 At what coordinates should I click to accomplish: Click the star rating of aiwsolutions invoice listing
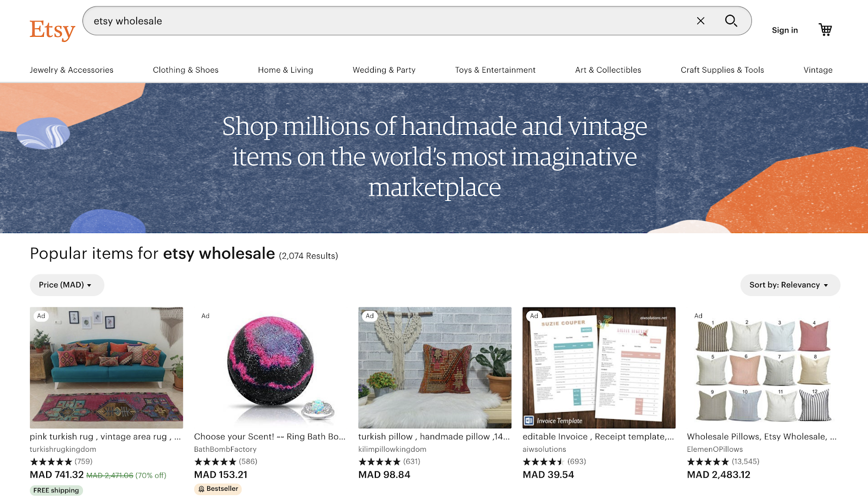(x=543, y=461)
